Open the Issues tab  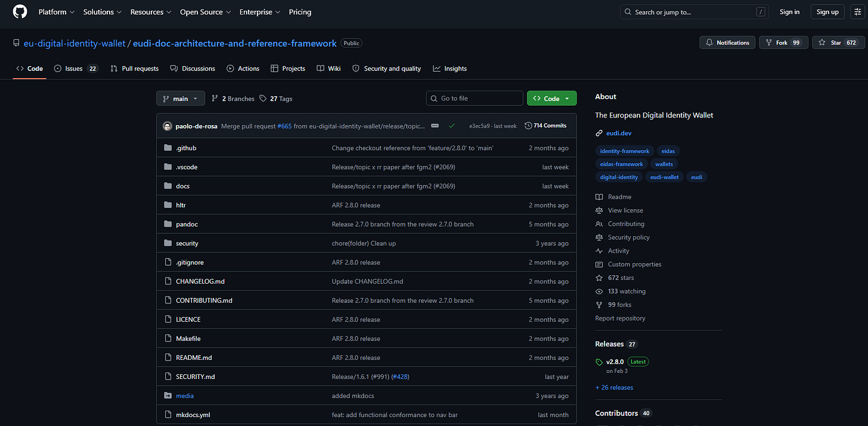click(x=76, y=69)
